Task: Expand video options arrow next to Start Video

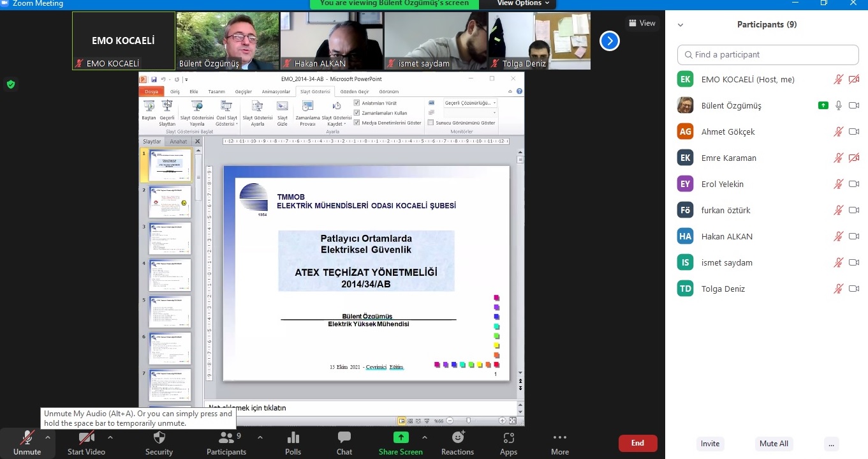Action: [x=110, y=438]
